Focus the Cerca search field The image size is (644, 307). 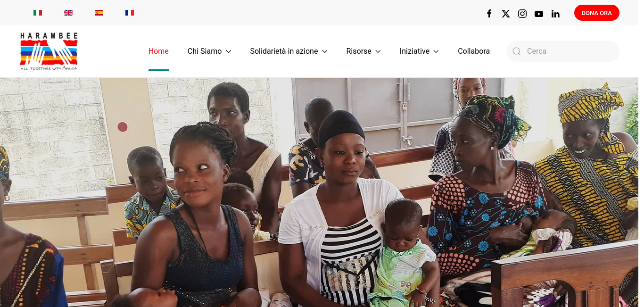tap(563, 51)
